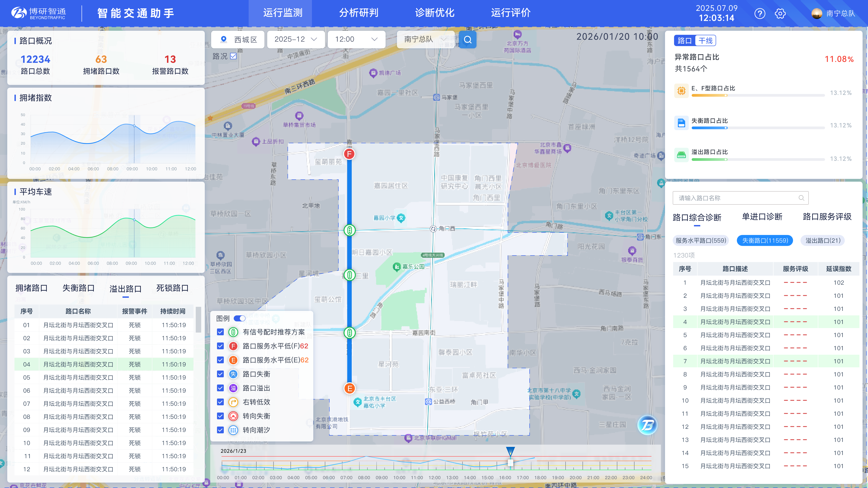Viewport: 868px width, 488px height.
Task: Click the 博研智通 company logo
Action: coord(38,13)
